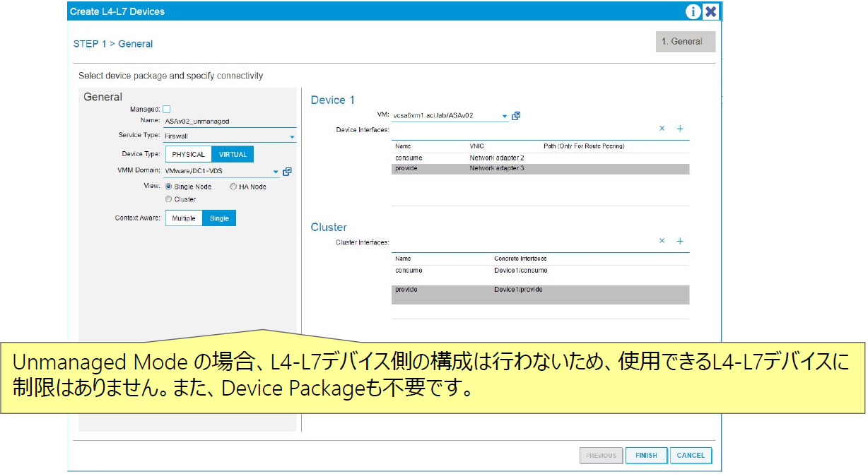Add a new Device Interface with plus icon
This screenshot has height=474, width=868.
pos(680,129)
